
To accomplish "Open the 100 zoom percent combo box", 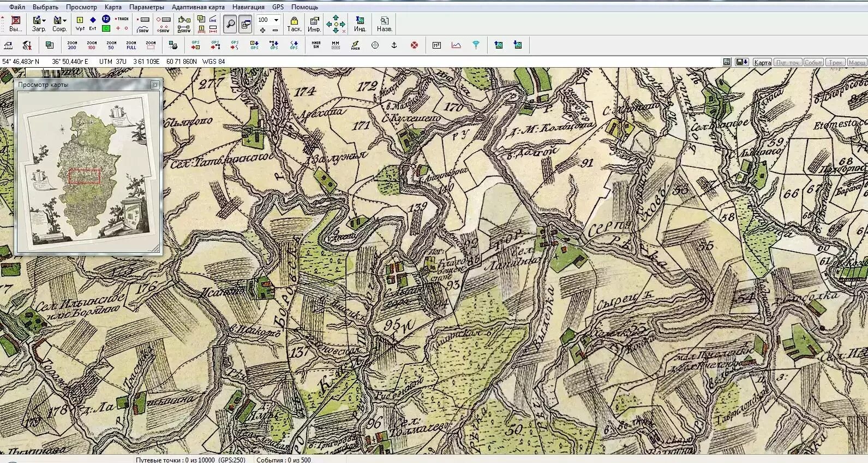I will (x=268, y=20).
